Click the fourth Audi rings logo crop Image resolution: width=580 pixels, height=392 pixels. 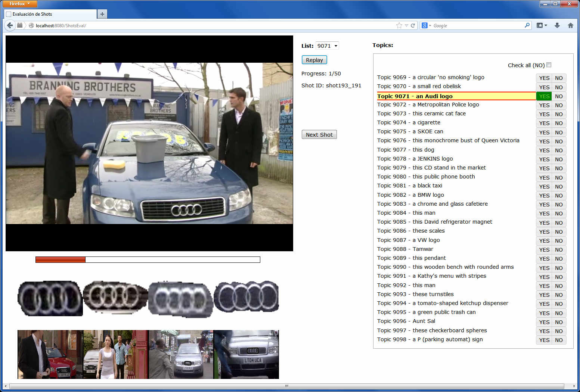click(246, 297)
